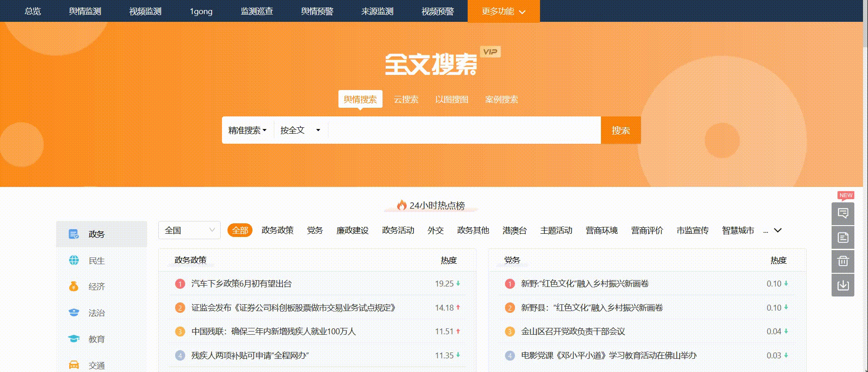Click the download icon in the floating toolbar
868x372 pixels.
[843, 285]
